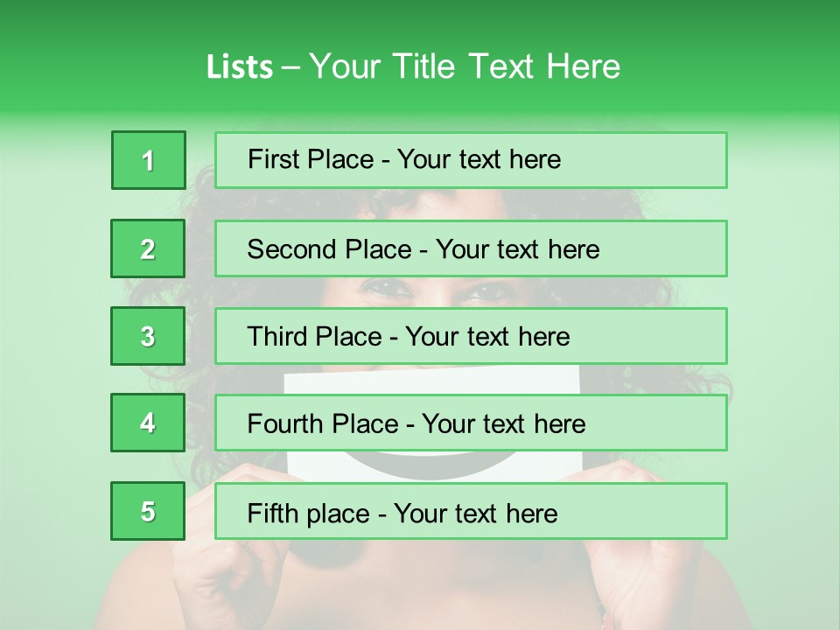Select the green number 4 box
The width and height of the screenshot is (840, 630).
click(x=148, y=423)
